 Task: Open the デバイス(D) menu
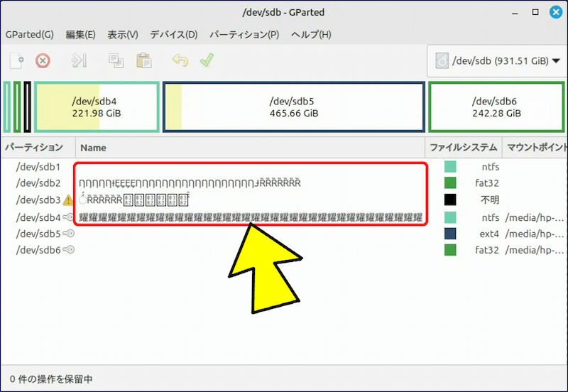173,34
